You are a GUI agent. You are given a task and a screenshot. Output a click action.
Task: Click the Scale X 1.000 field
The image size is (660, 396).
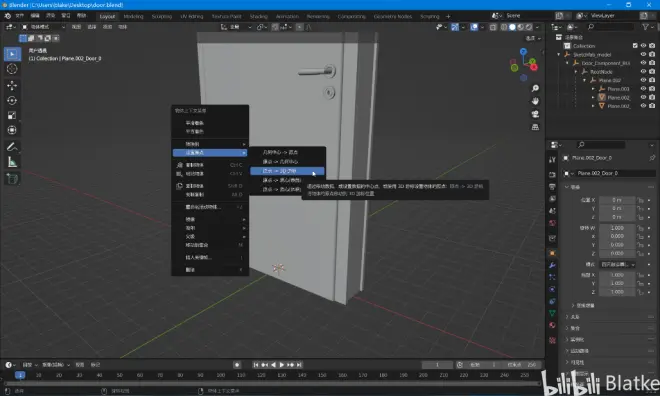[617, 275]
